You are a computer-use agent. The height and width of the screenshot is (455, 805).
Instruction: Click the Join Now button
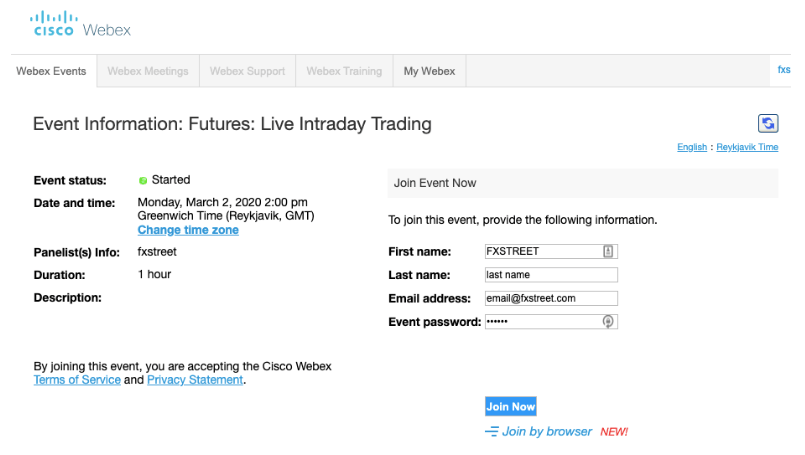tap(511, 406)
